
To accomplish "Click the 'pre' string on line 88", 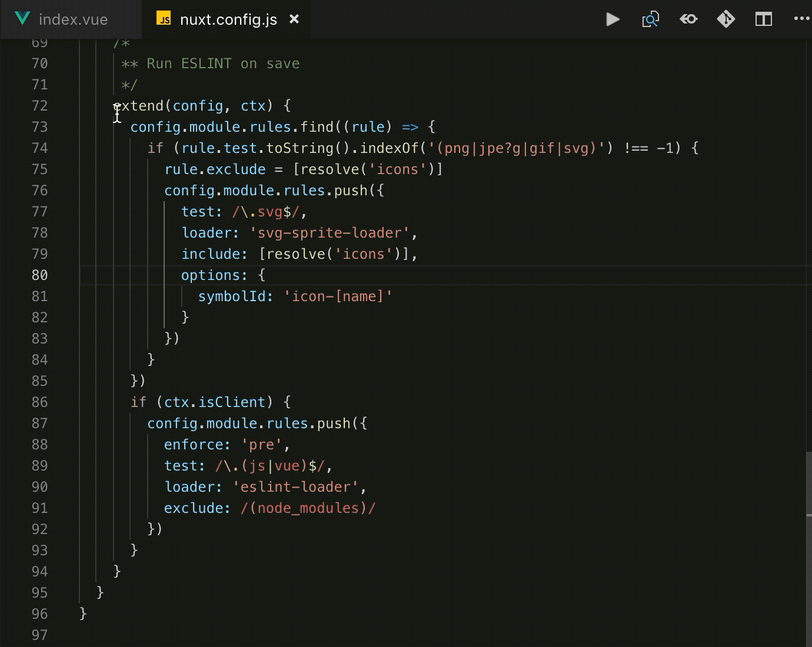I will 262,445.
